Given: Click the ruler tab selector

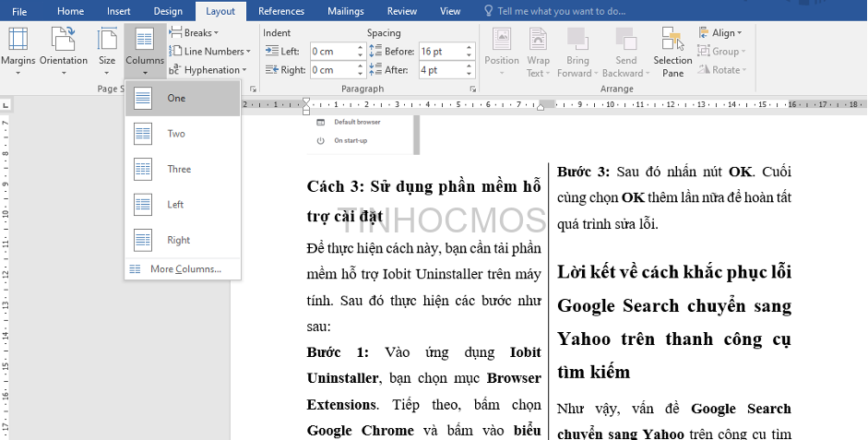Looking at the screenshot, I should point(5,104).
